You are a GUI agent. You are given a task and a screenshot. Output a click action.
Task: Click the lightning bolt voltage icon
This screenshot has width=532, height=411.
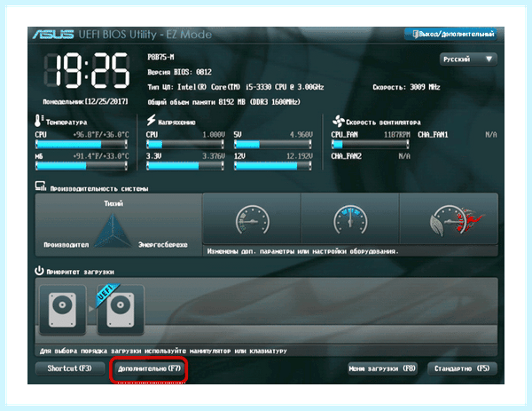pos(151,120)
